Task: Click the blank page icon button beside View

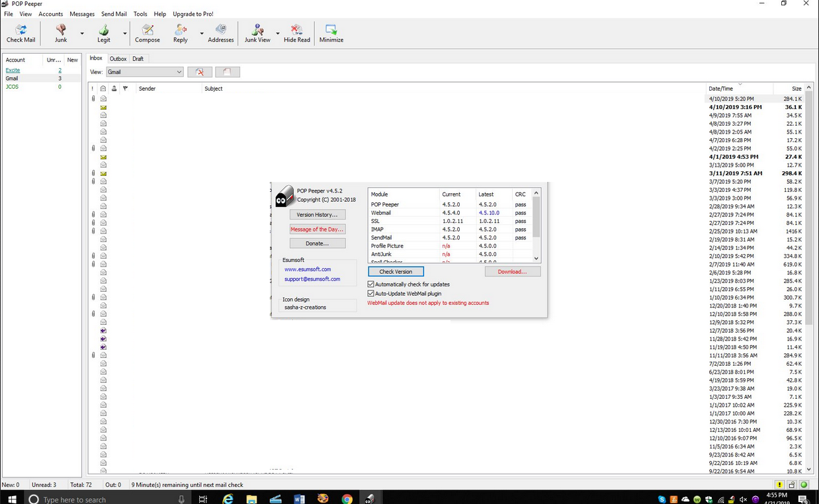Action: coord(228,72)
